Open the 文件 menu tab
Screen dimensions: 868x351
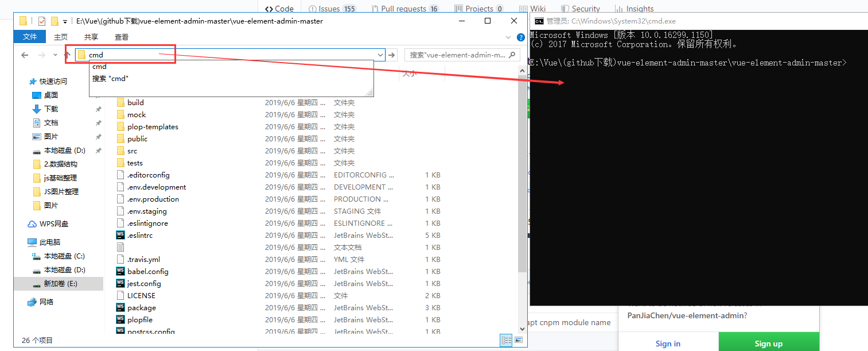[30, 37]
